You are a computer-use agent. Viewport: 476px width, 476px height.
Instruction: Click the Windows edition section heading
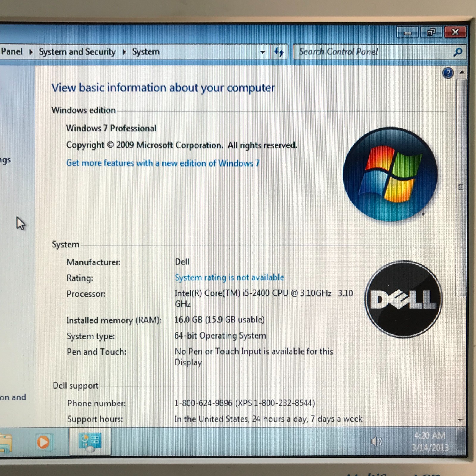84,110
